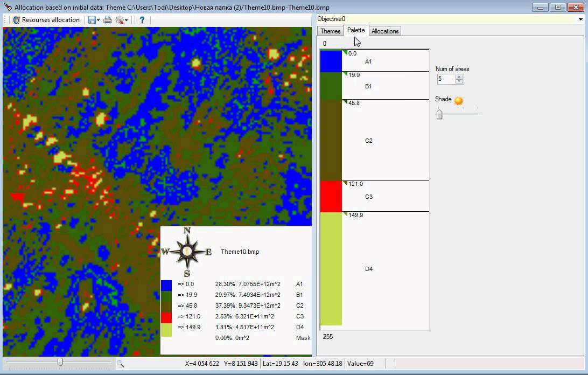The width and height of the screenshot is (588, 375).
Task: Click the help question mark icon
Action: [x=142, y=20]
